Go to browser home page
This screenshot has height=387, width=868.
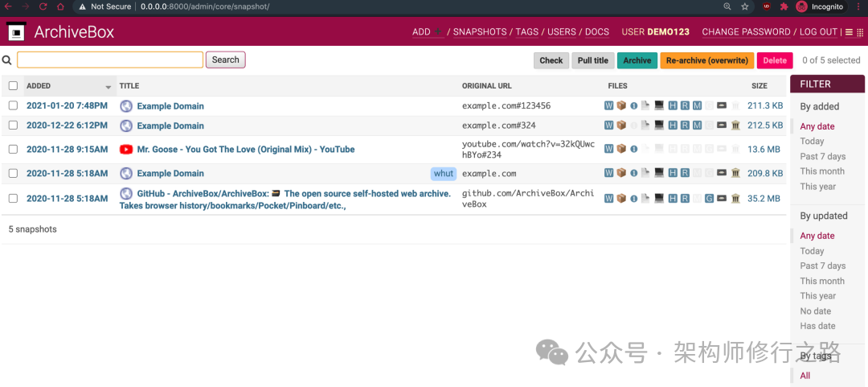[60, 6]
